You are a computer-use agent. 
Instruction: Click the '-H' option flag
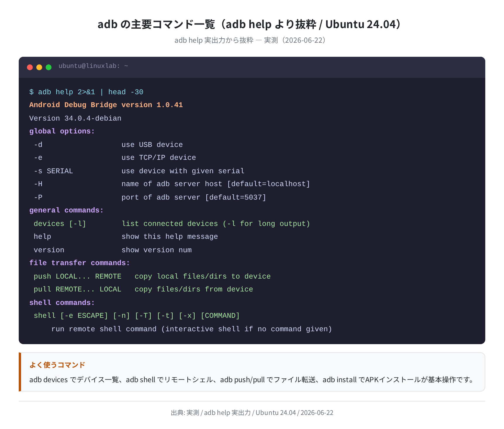(x=38, y=184)
